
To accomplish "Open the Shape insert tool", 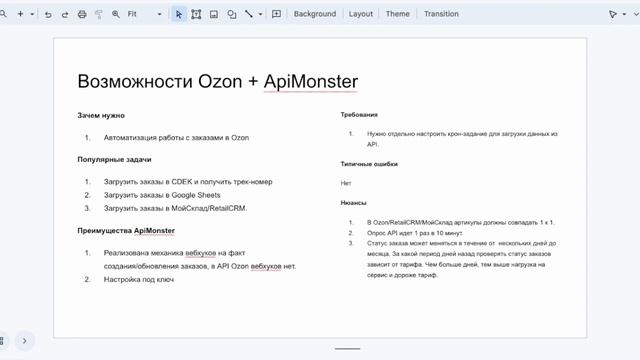I will pyautogui.click(x=232, y=14).
